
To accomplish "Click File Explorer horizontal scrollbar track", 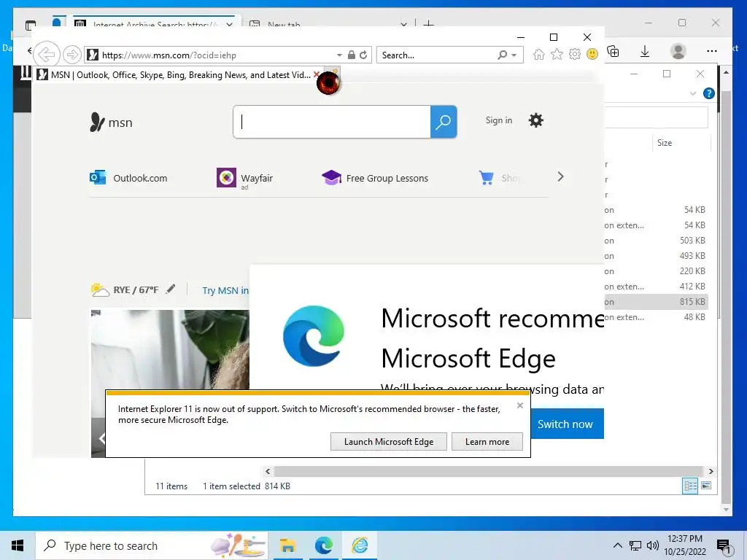I will pyautogui.click(x=489, y=471).
